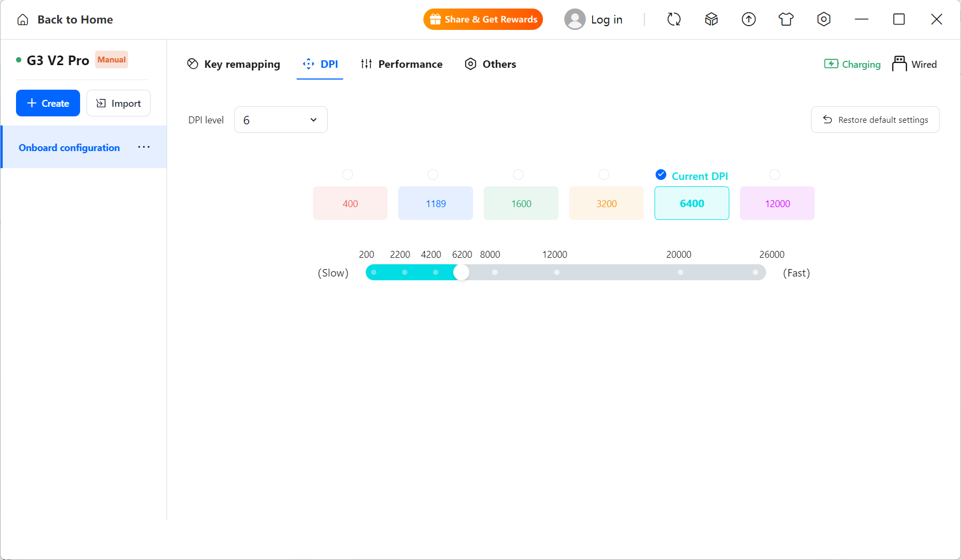Set slider to 8000 dot

(495, 272)
